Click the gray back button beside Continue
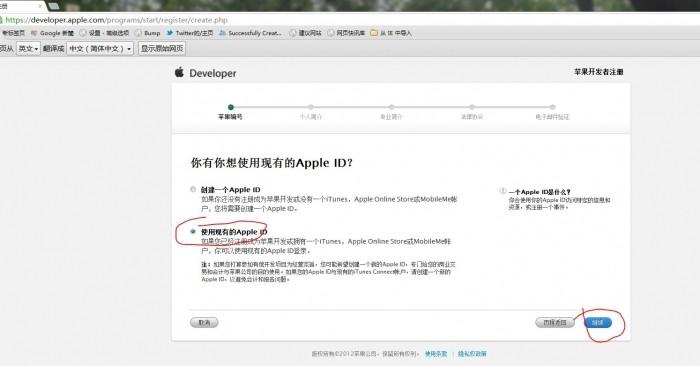The height and width of the screenshot is (366, 700). pos(555,322)
